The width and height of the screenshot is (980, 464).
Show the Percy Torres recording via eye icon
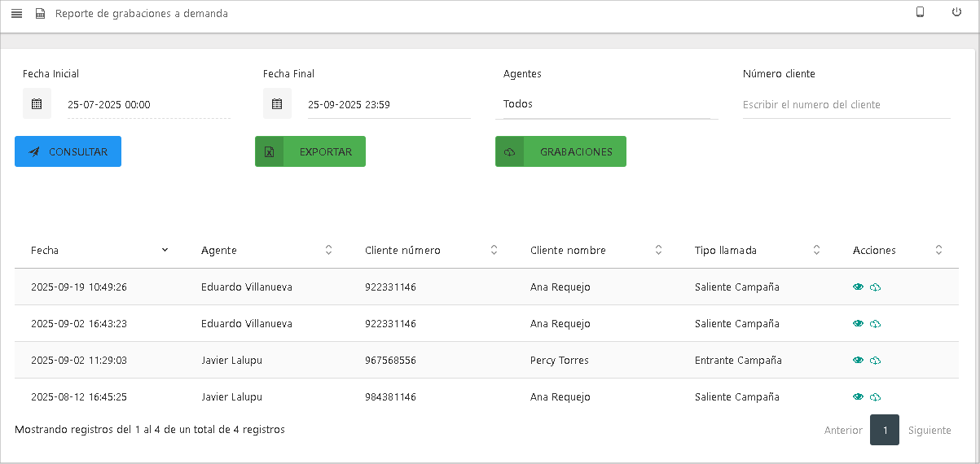pyautogui.click(x=858, y=361)
